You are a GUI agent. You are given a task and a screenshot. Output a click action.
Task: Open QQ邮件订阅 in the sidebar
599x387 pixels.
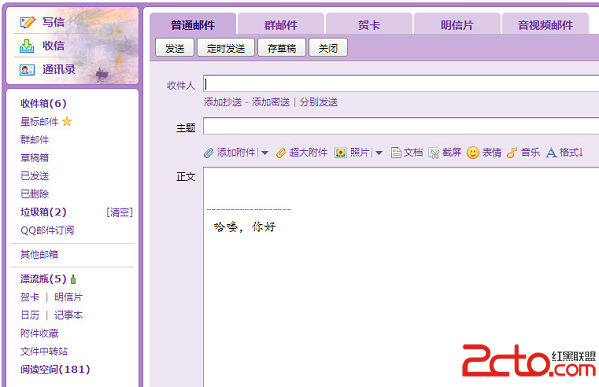[x=47, y=230]
